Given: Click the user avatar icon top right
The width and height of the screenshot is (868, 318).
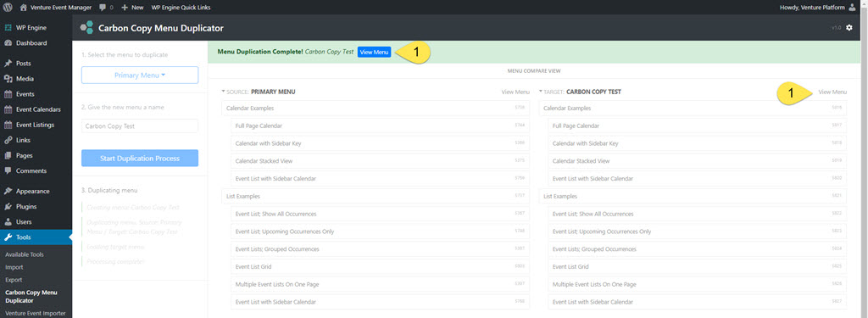Looking at the screenshot, I should tap(851, 8).
